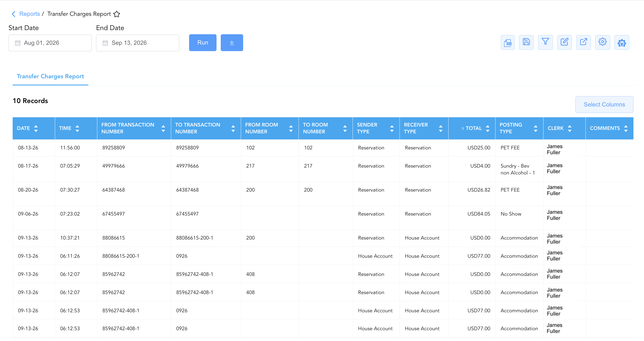644x341 pixels.
Task: Click the download arrow button
Action: point(232,43)
